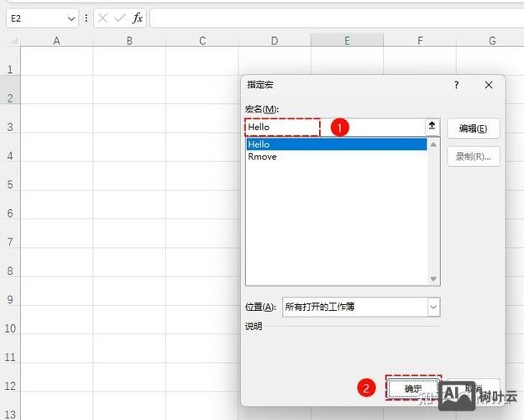Click the 编辑 button
Image resolution: width=524 pixels, height=420 pixels.
474,128
